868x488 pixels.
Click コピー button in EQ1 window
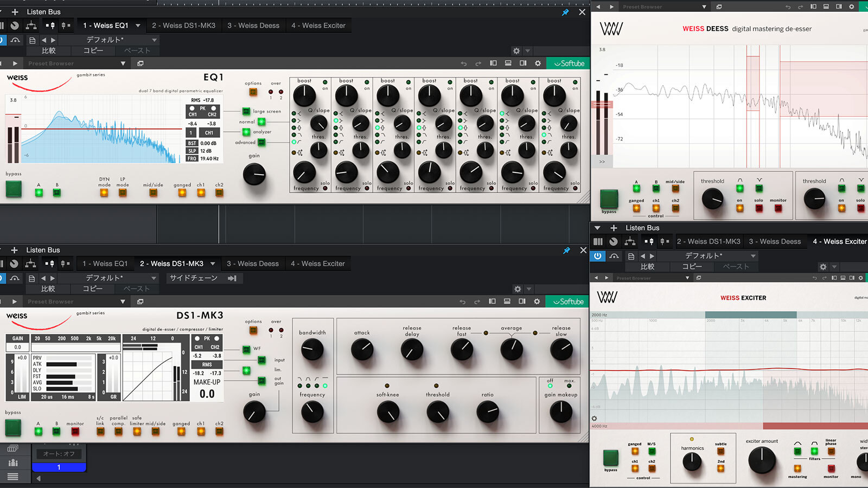coord(93,50)
